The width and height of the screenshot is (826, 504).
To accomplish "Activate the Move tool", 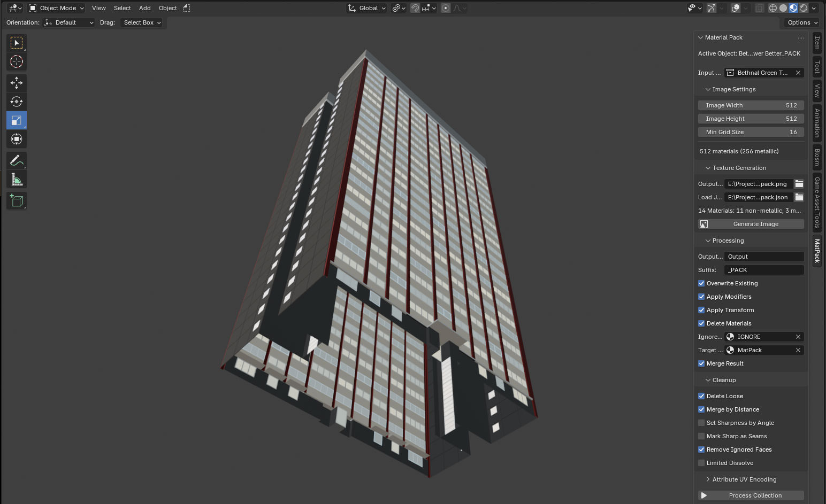I will (x=17, y=83).
